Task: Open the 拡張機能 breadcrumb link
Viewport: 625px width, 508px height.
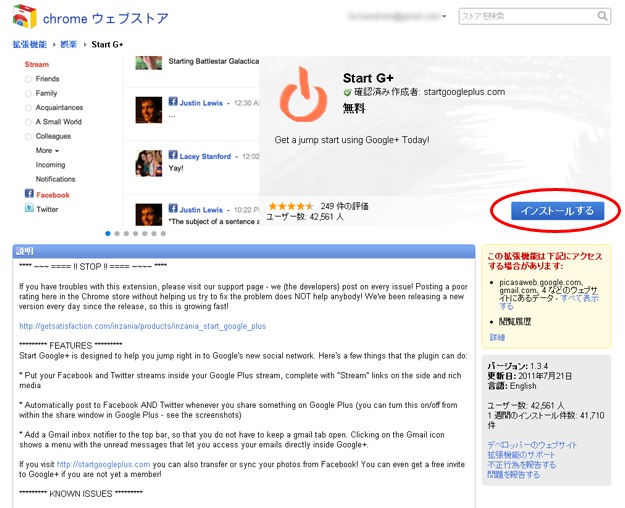Action: [29, 44]
